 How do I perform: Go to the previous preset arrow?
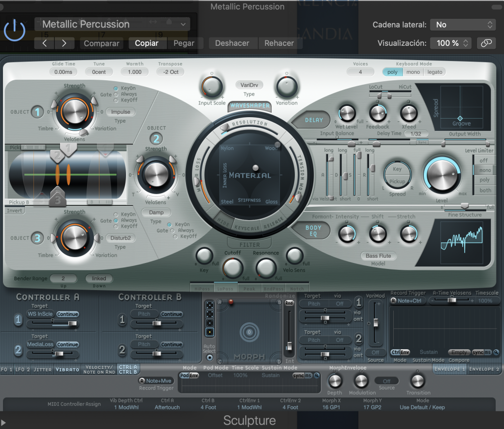click(x=44, y=43)
